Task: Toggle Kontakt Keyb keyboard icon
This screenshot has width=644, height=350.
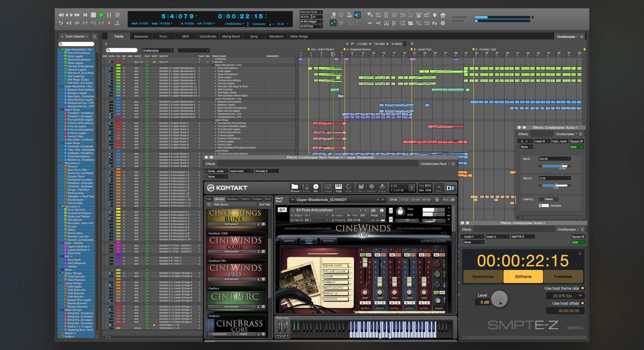Action: [x=338, y=187]
